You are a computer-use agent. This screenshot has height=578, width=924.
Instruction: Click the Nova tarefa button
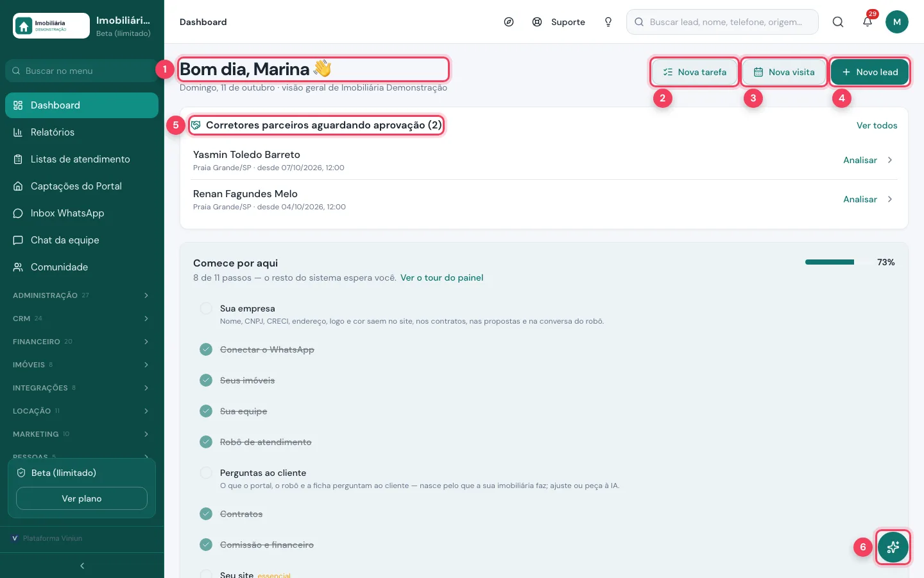tap(694, 72)
